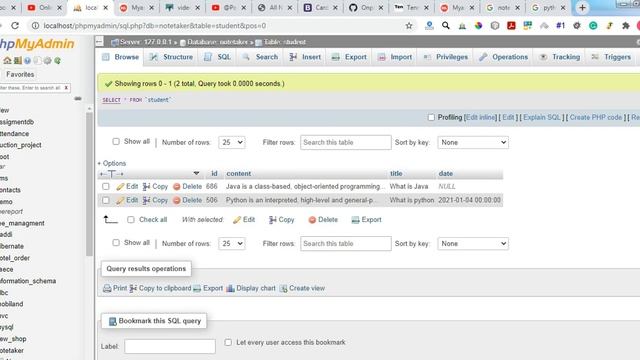Open the Insert tab
The height and width of the screenshot is (360, 640).
pyautogui.click(x=305, y=57)
